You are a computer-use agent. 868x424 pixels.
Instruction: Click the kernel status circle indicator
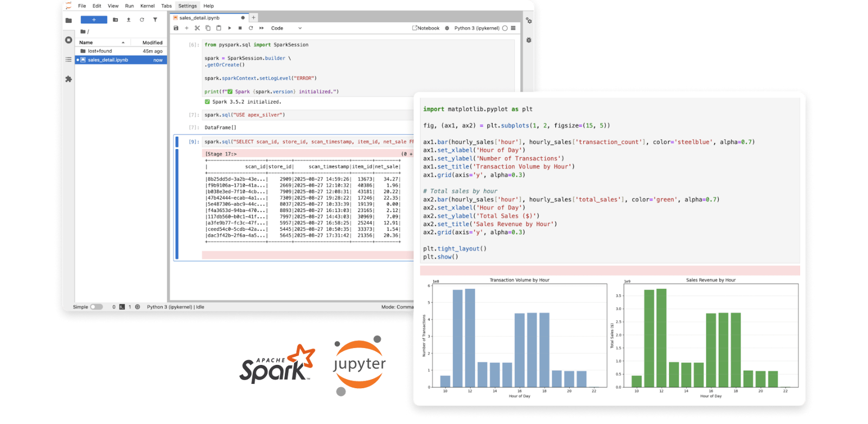click(505, 28)
